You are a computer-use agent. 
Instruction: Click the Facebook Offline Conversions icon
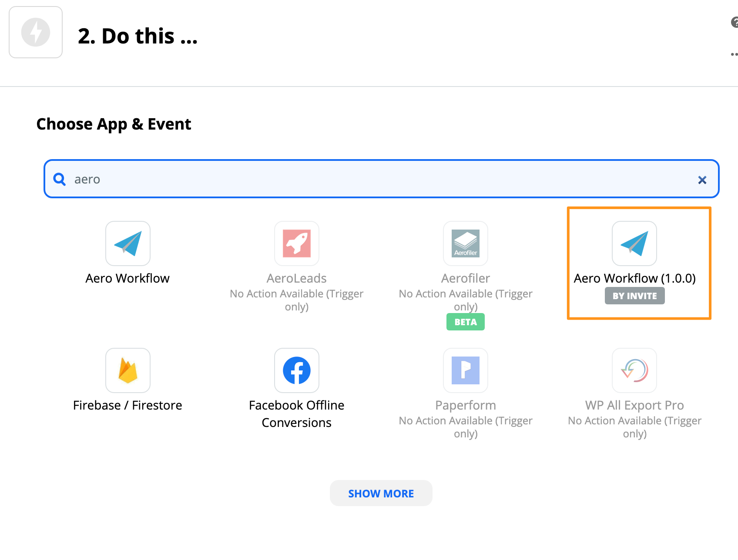pyautogui.click(x=296, y=370)
